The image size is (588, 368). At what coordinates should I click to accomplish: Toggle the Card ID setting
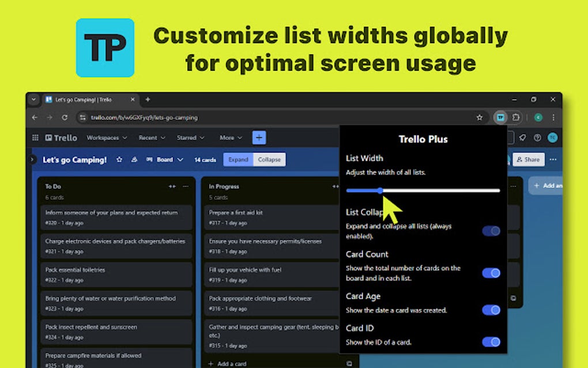click(491, 341)
